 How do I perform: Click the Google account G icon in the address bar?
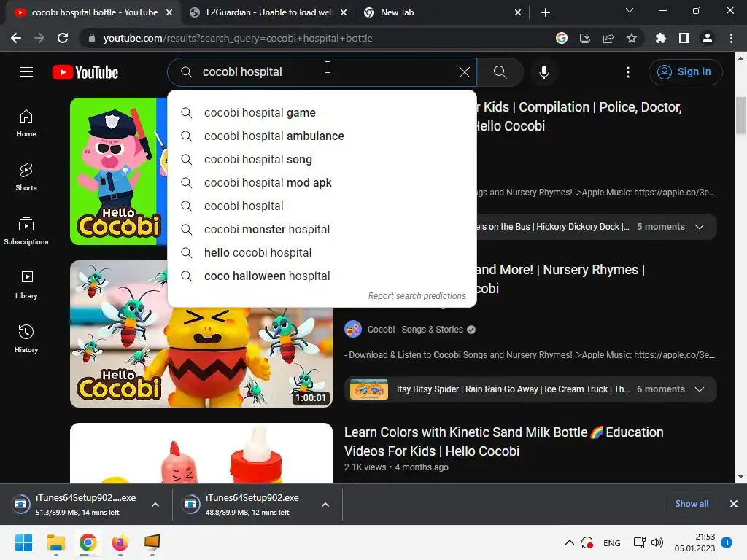pos(562,38)
